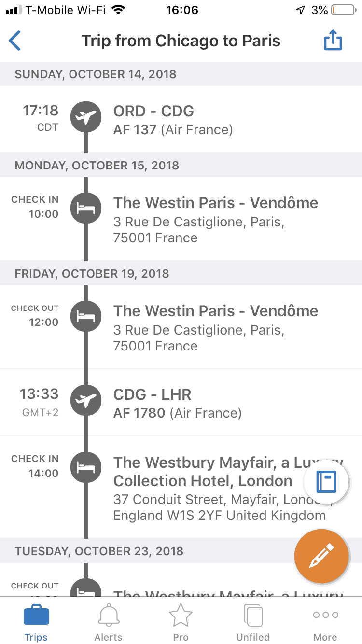Screen dimensions: 362x644
Task: Tap the Westbury Mayfair check-in bed icon
Action: tap(86, 467)
